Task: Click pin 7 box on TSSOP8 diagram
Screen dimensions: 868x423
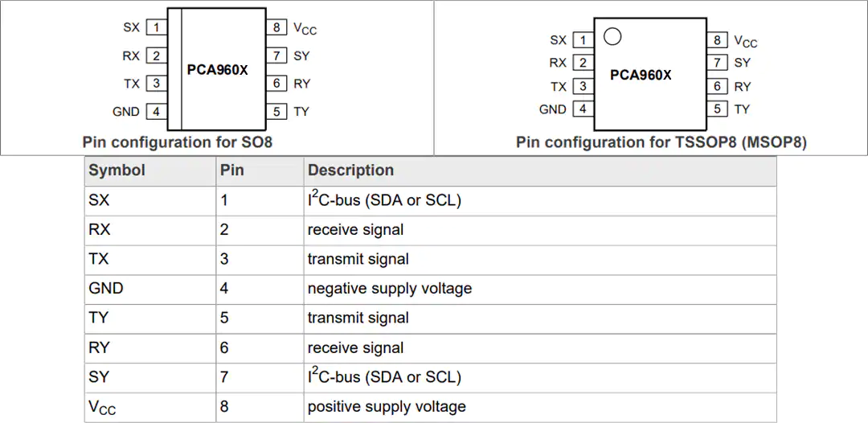Action: pyautogui.click(x=717, y=63)
